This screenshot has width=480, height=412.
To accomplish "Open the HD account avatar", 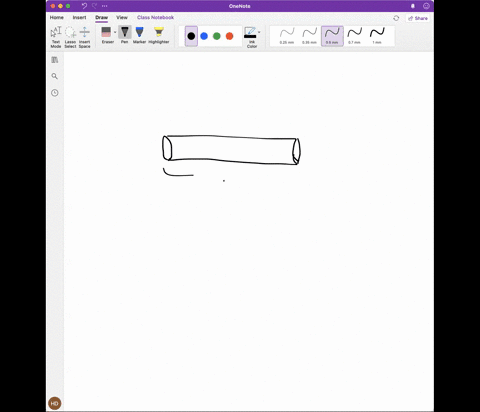I will [x=55, y=403].
